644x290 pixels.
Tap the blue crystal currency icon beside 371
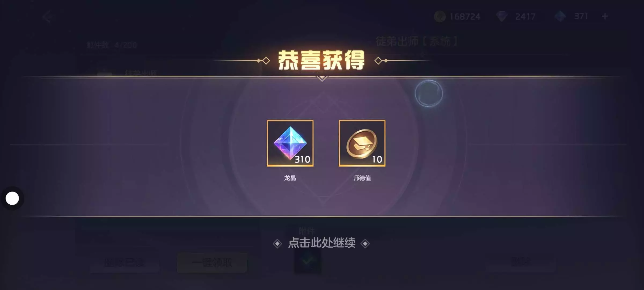tap(560, 17)
